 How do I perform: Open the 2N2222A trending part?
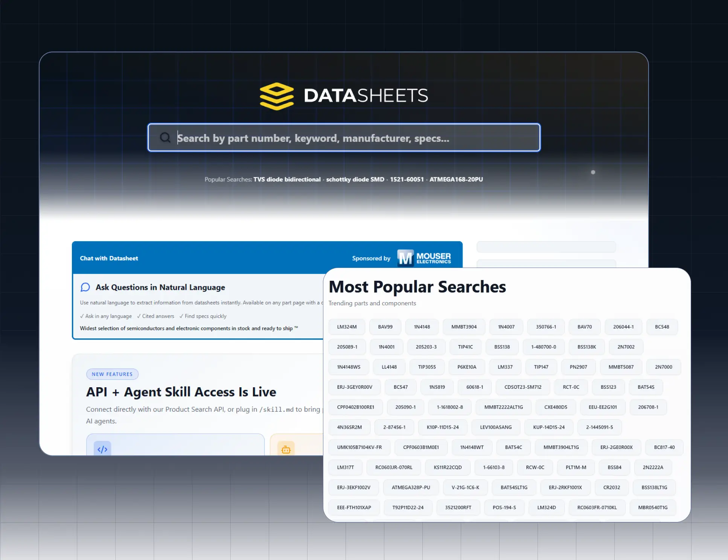(x=653, y=467)
